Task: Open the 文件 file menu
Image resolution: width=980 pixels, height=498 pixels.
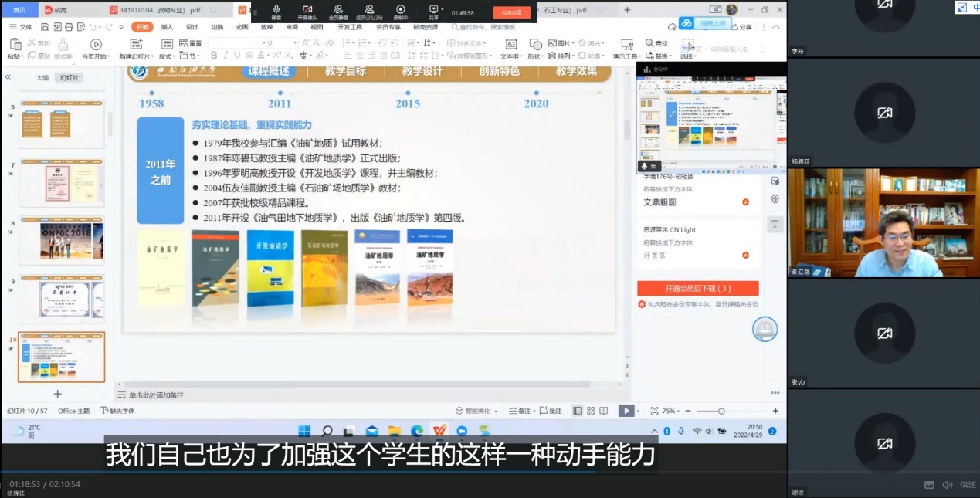Action: pyautogui.click(x=21, y=27)
